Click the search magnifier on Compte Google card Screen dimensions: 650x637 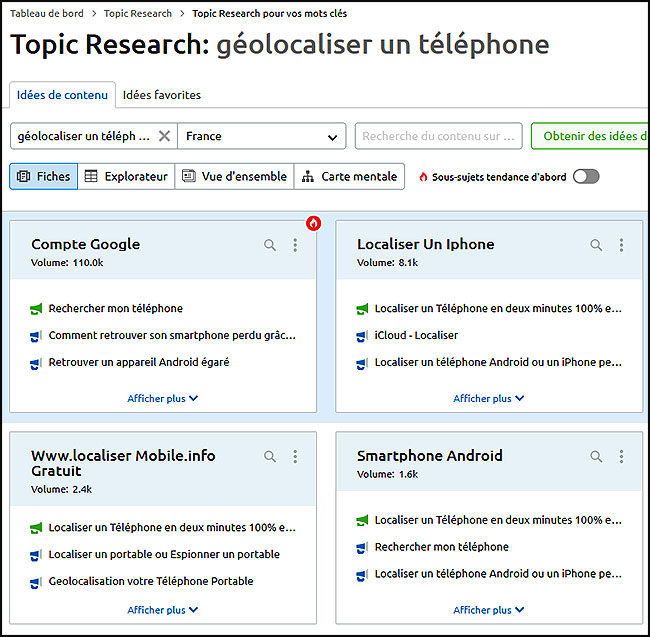tap(270, 245)
